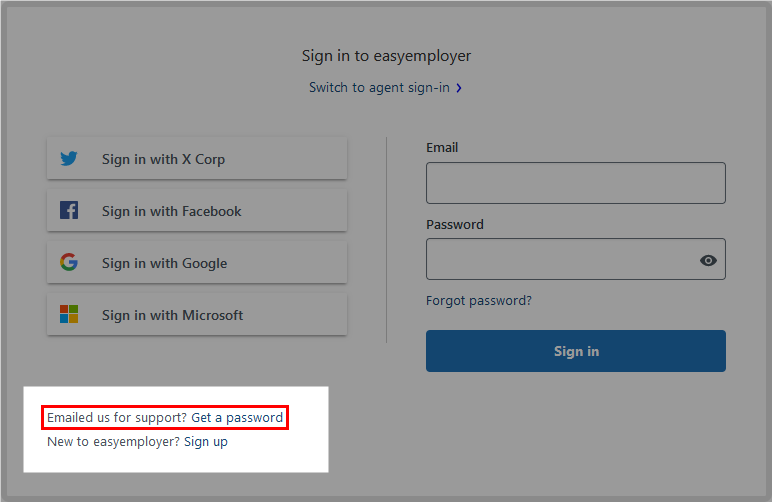This screenshot has height=502, width=772.
Task: Sign in with X Corp
Action: click(x=197, y=158)
